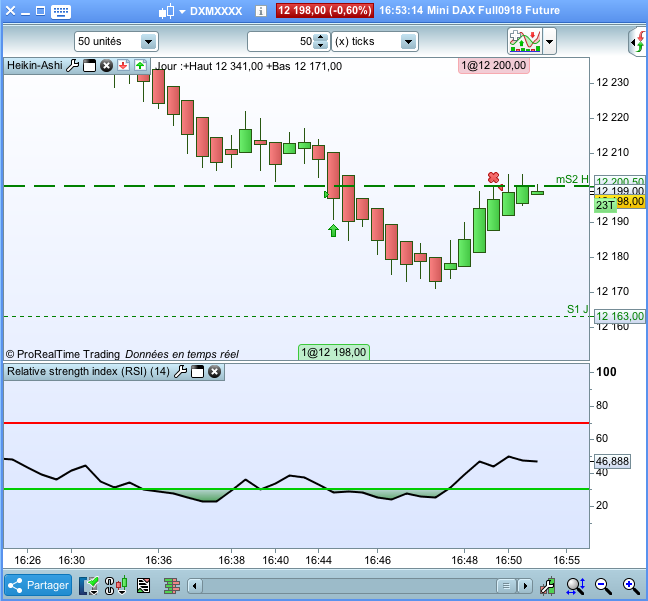
Task: Click the mS2 H pivot line label
Action: click(572, 179)
